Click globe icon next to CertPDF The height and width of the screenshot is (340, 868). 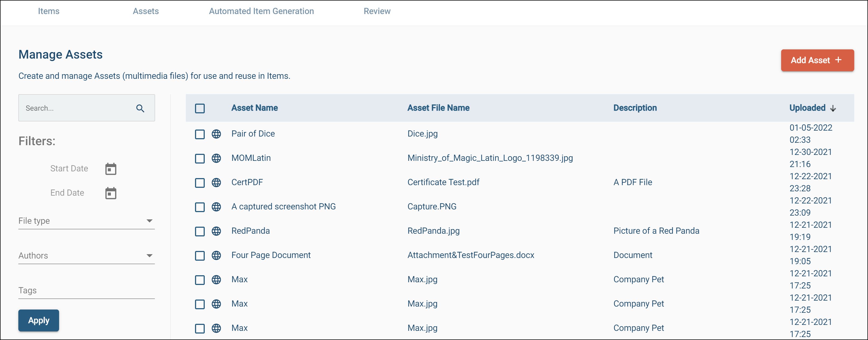coord(216,183)
